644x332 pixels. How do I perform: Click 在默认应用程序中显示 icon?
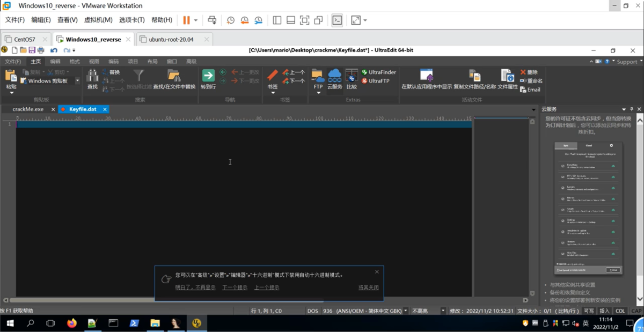pos(427,76)
